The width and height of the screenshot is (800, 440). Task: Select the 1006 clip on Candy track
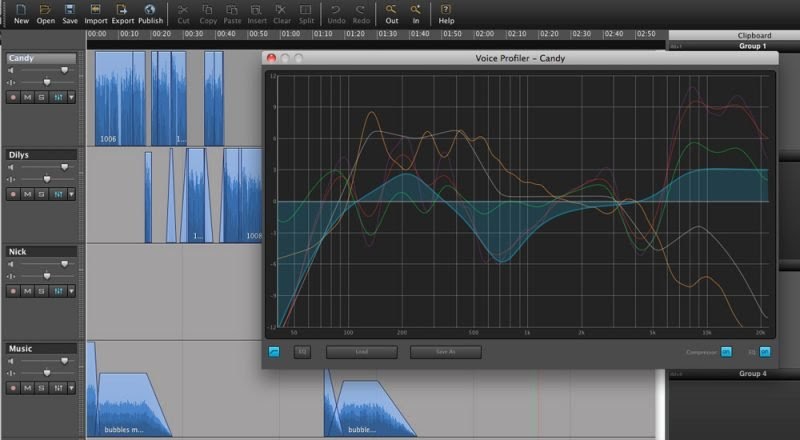pos(120,99)
